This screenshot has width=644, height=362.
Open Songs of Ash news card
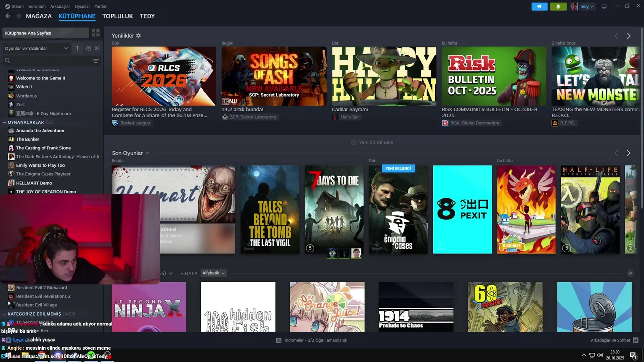[x=274, y=76]
